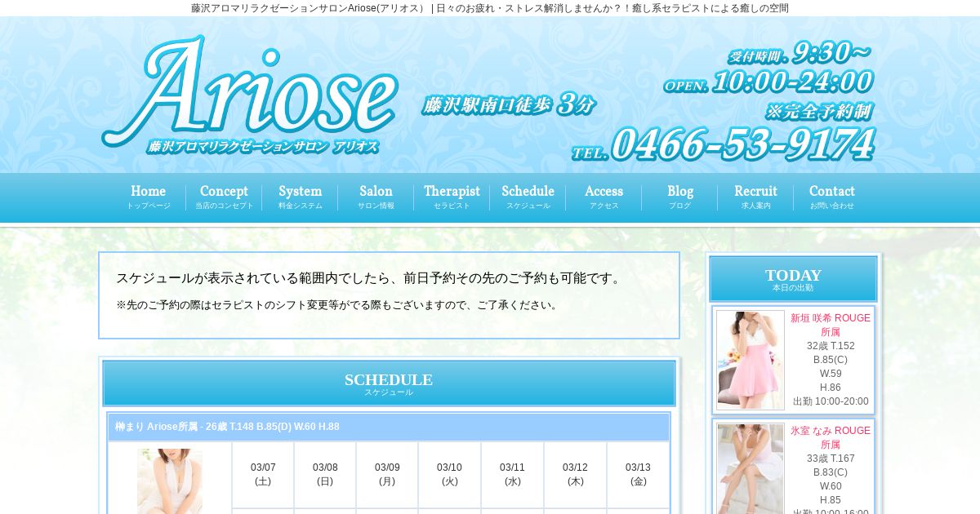Open 新垣 咲希 ROUGE所属 profile link
The height and width of the screenshot is (514, 980).
click(831, 325)
